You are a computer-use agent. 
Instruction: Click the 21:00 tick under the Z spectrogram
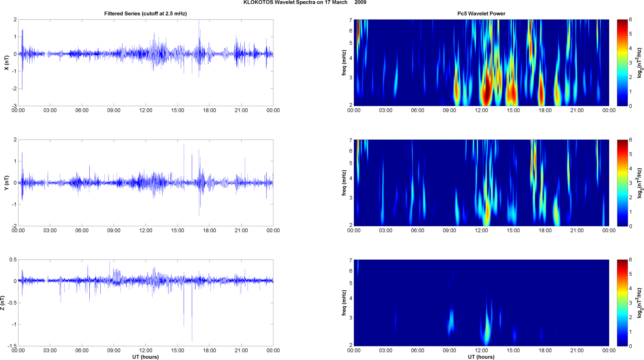[577, 351]
